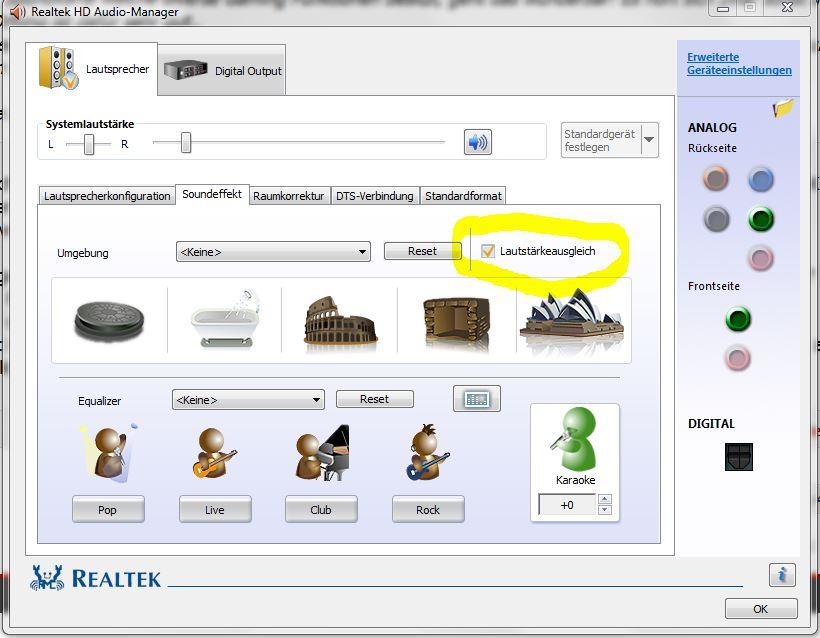Viewport: 820px width, 638px height.
Task: Click the OK button
Action: (x=761, y=609)
